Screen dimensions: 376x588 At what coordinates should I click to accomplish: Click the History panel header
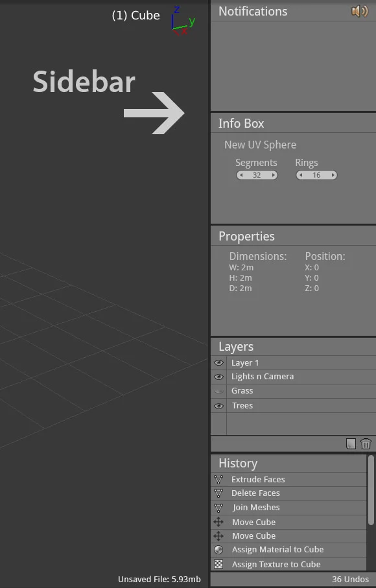[288, 464]
